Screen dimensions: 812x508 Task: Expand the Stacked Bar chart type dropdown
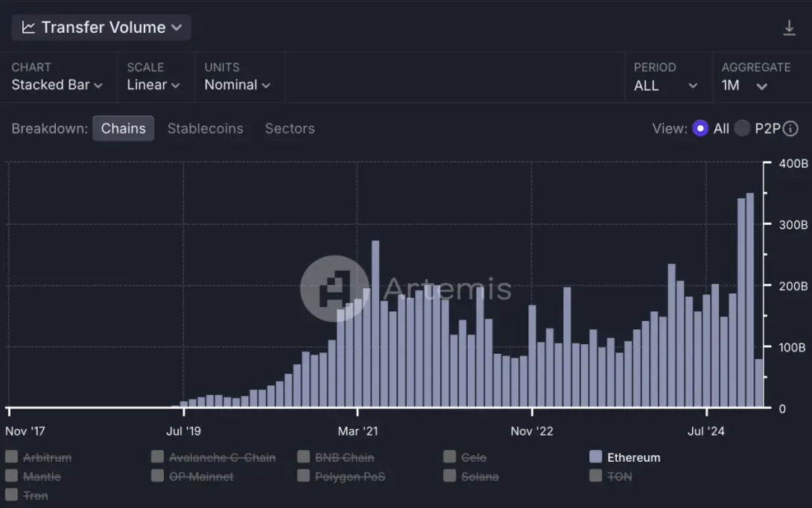tap(57, 85)
